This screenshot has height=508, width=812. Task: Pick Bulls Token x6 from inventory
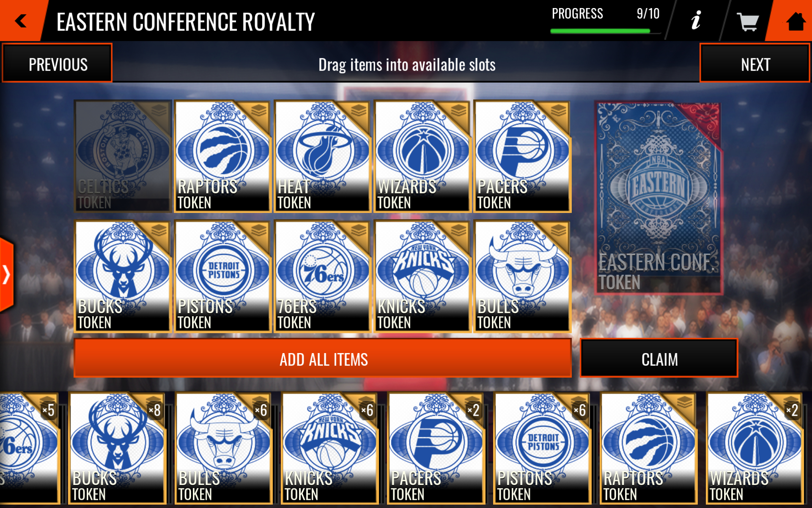coord(223,448)
